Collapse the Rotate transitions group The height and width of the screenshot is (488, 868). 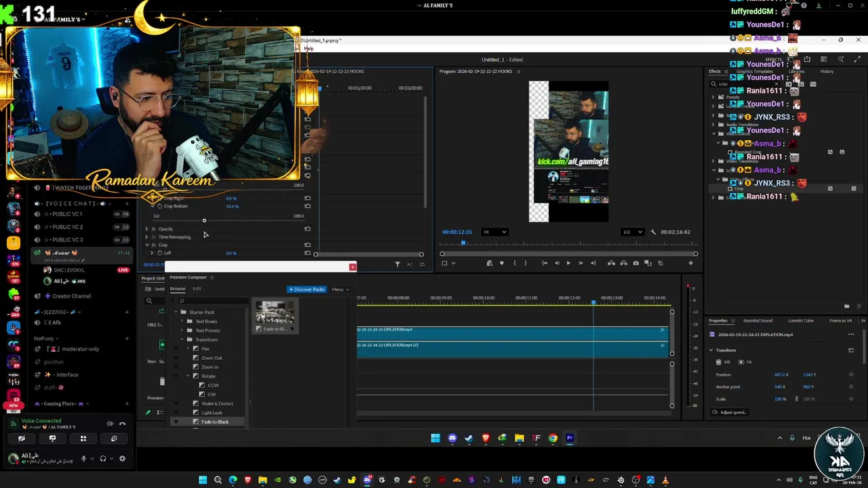click(x=188, y=376)
